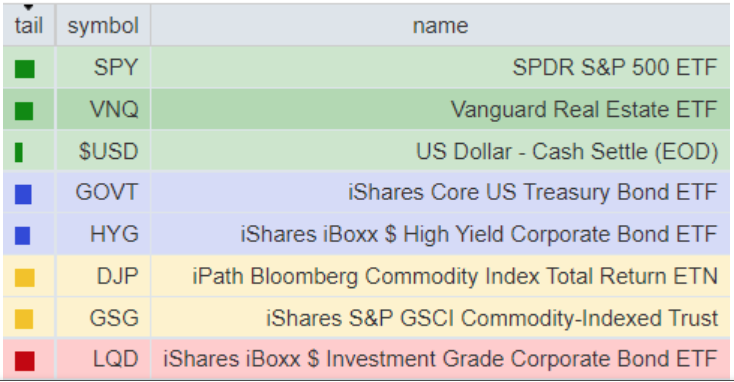
Task: Click the tail column header
Action: pos(29,25)
